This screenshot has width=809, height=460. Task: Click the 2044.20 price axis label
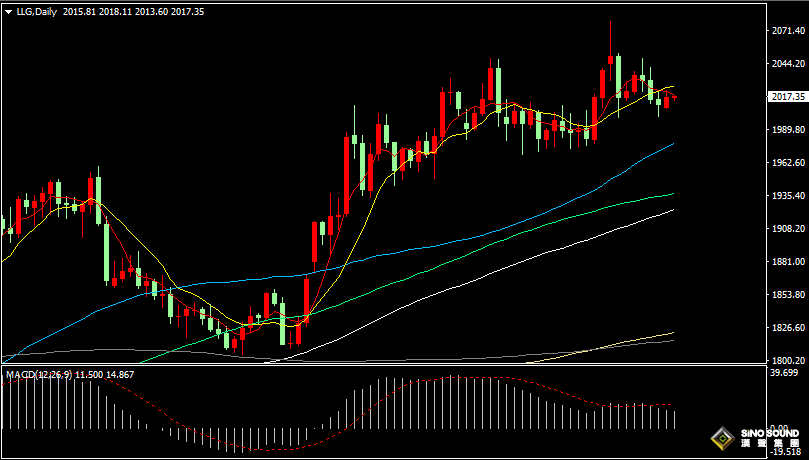788,64
